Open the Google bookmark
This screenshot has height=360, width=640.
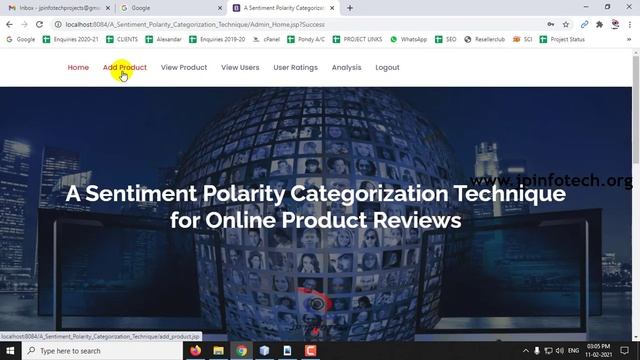(20, 39)
